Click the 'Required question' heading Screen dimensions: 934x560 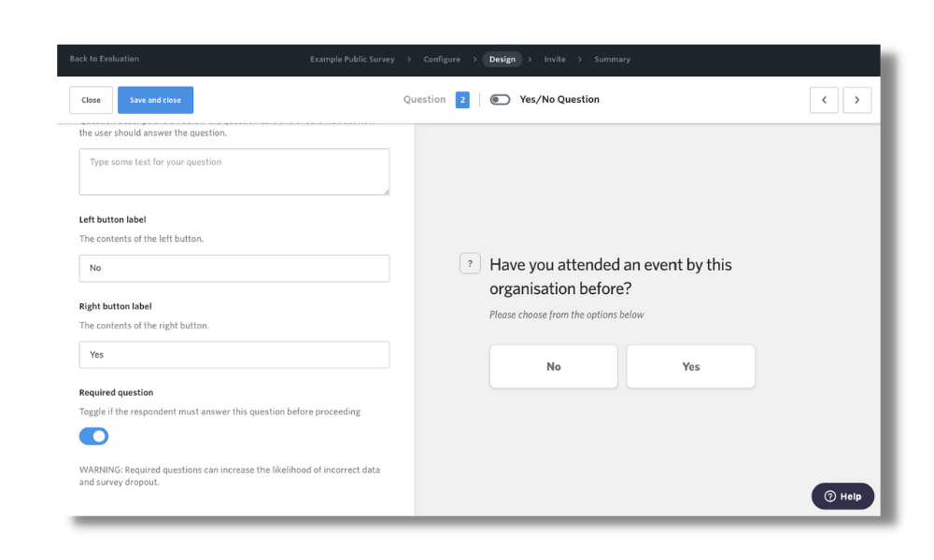tap(116, 393)
